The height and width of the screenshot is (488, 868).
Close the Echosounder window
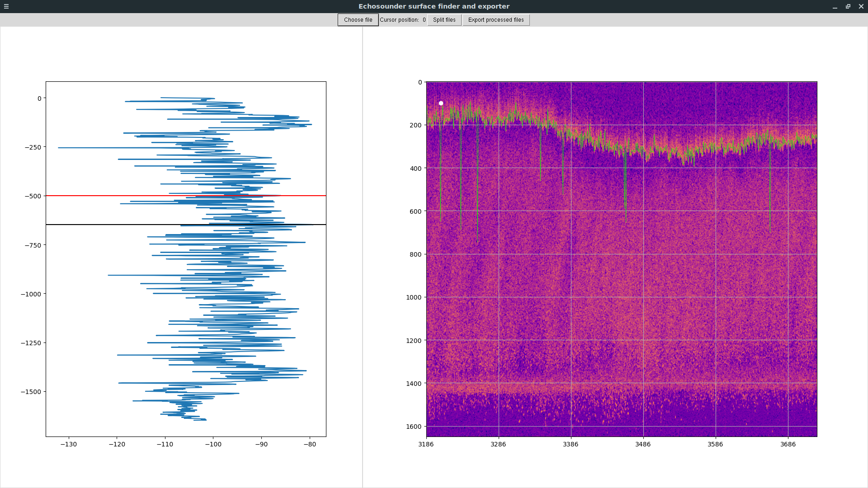coord(861,6)
